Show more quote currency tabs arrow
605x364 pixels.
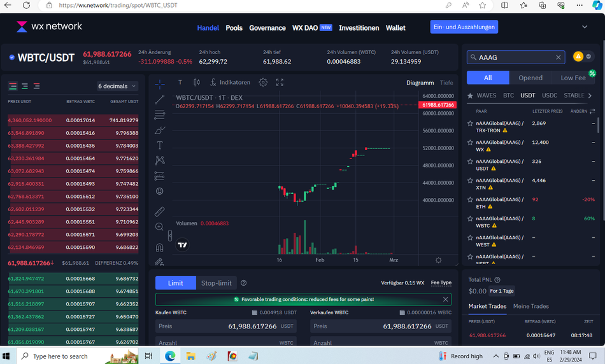pyautogui.click(x=590, y=95)
